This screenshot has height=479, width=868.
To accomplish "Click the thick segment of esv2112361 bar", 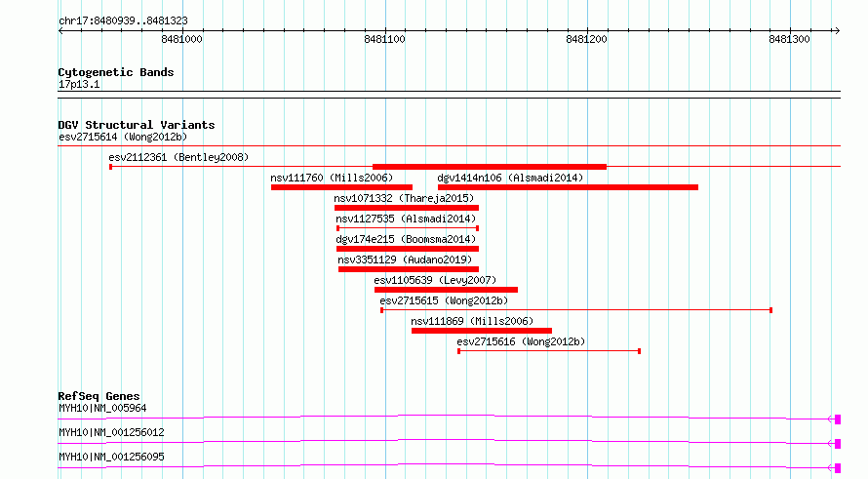I will pyautogui.click(x=490, y=167).
